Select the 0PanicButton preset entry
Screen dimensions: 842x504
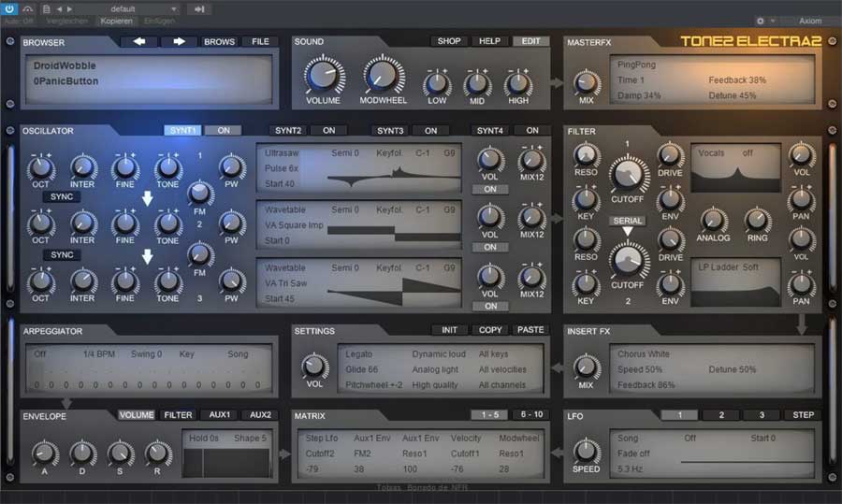point(65,81)
